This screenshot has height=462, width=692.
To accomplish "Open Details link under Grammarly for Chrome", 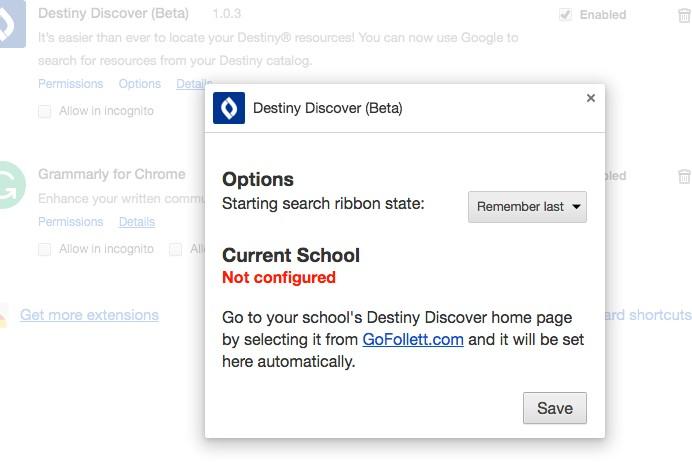I will (x=137, y=222).
